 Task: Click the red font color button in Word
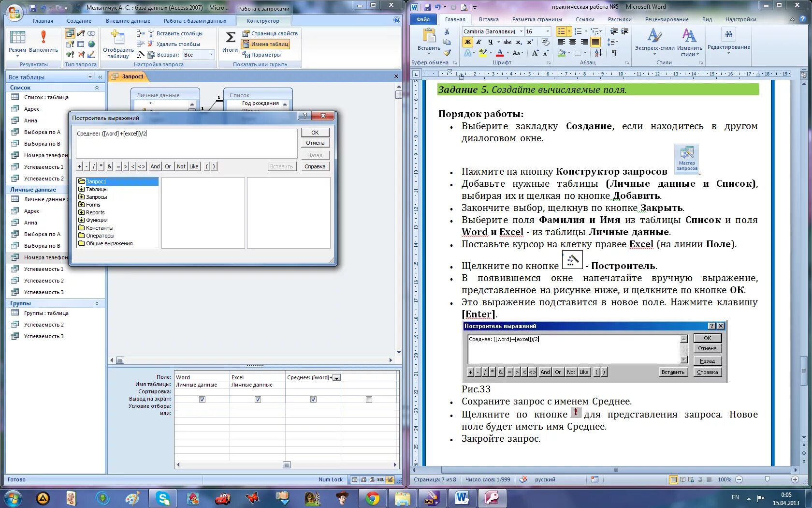click(500, 53)
